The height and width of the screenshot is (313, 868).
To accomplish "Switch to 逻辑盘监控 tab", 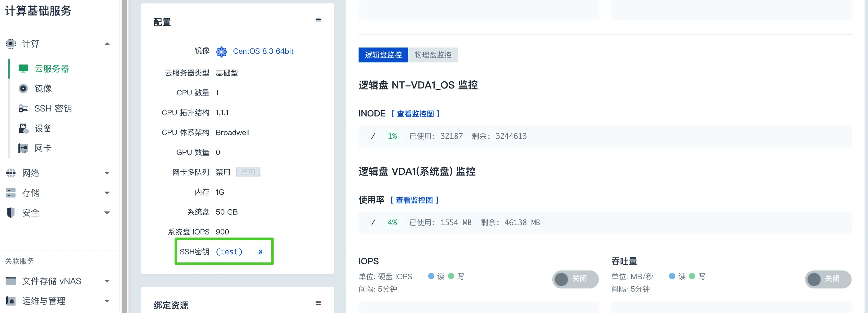I will (x=383, y=55).
